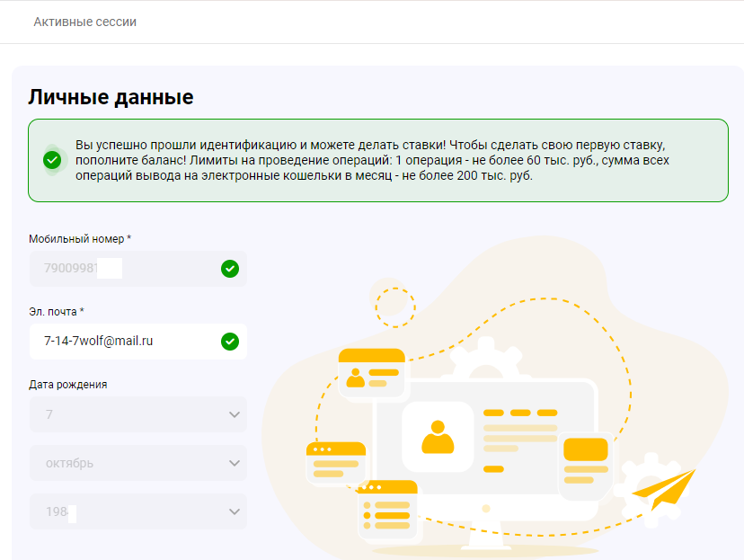Open the birth year dropdown

point(138,511)
